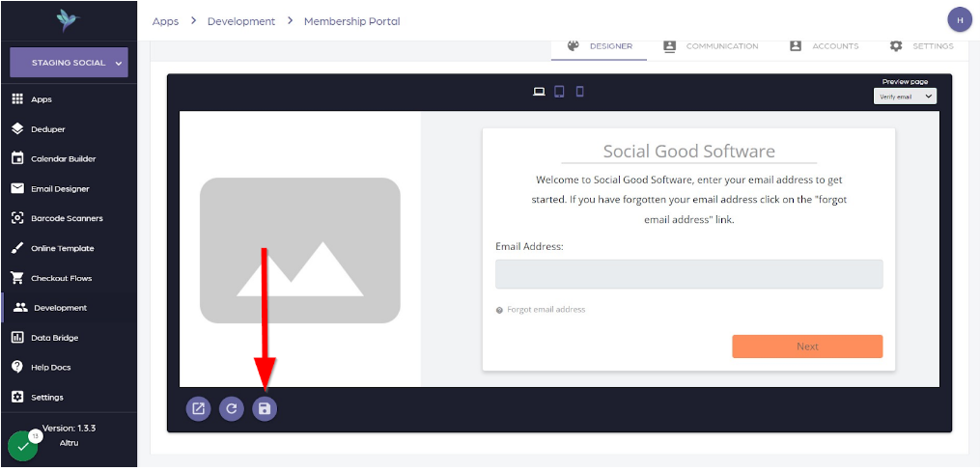
Task: Click the hummingbird logo in sidebar
Action: (x=69, y=20)
